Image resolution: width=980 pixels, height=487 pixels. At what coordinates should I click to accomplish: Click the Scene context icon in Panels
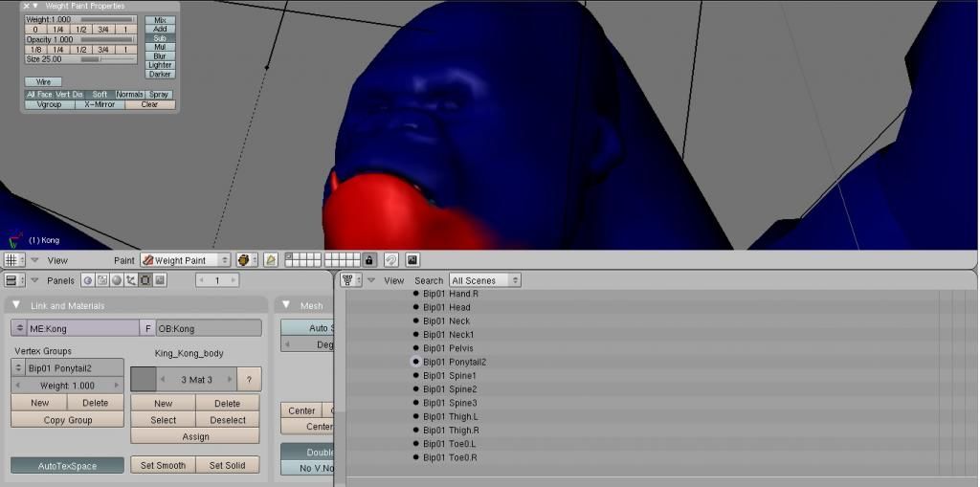coord(160,280)
